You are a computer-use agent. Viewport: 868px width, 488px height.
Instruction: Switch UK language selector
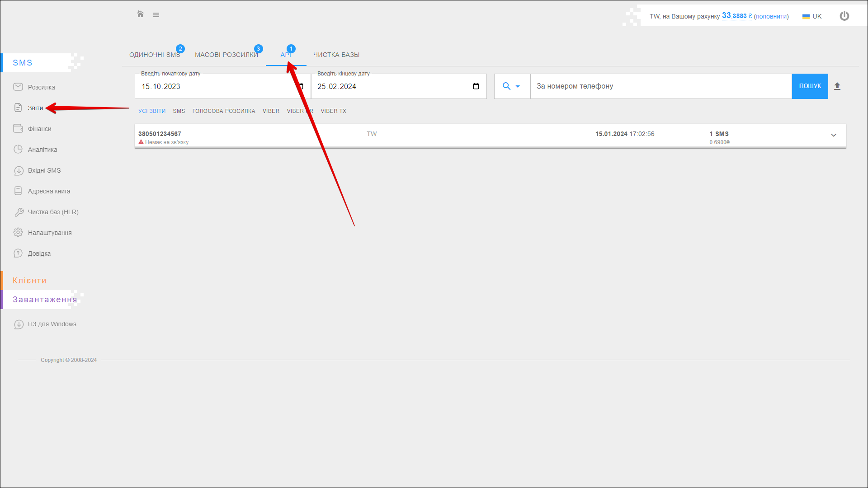[x=812, y=16]
